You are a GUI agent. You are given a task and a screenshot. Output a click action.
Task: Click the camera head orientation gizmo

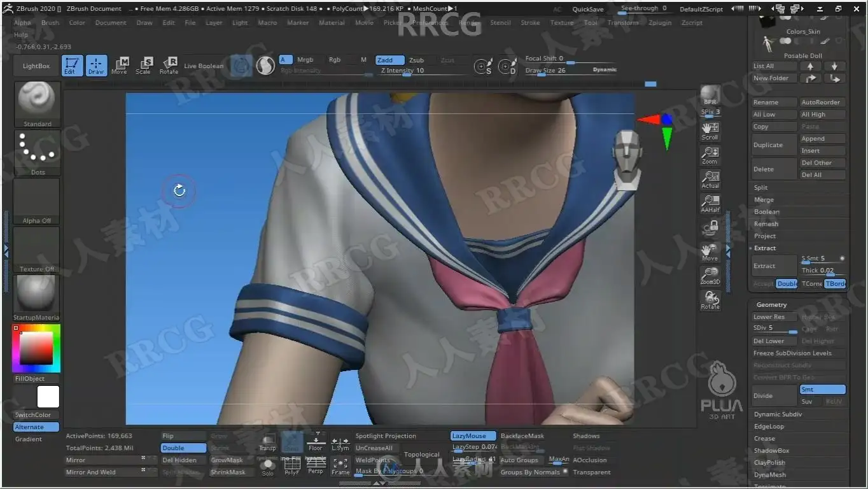pyautogui.click(x=627, y=160)
